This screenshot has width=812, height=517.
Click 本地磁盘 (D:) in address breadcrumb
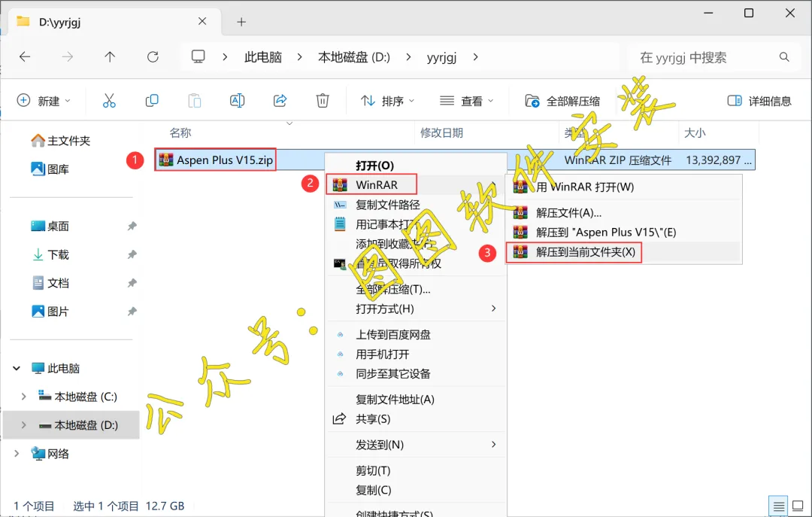point(354,57)
